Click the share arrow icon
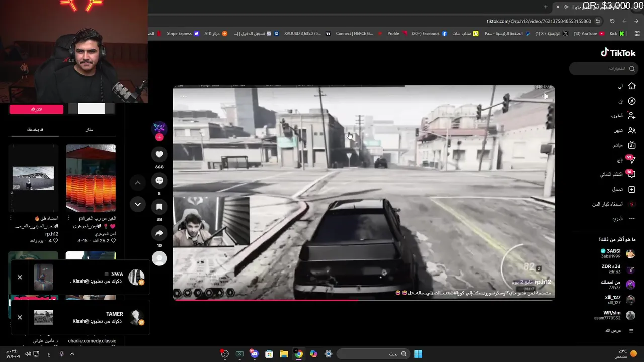 point(159,233)
